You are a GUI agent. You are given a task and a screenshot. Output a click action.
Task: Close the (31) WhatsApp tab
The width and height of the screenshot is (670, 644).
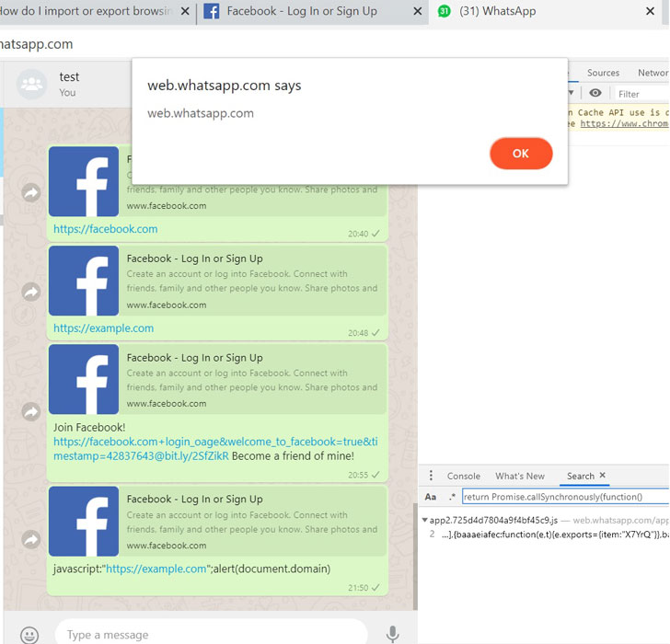click(x=650, y=11)
